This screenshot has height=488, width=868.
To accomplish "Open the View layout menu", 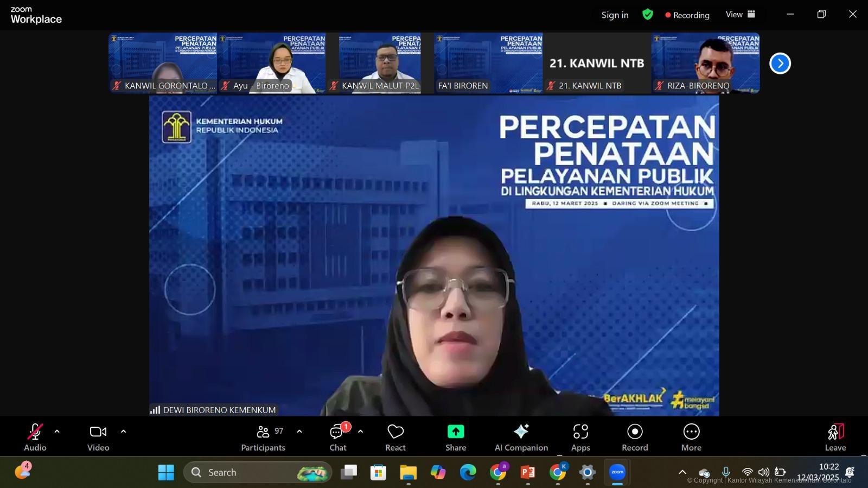I will pos(741,15).
